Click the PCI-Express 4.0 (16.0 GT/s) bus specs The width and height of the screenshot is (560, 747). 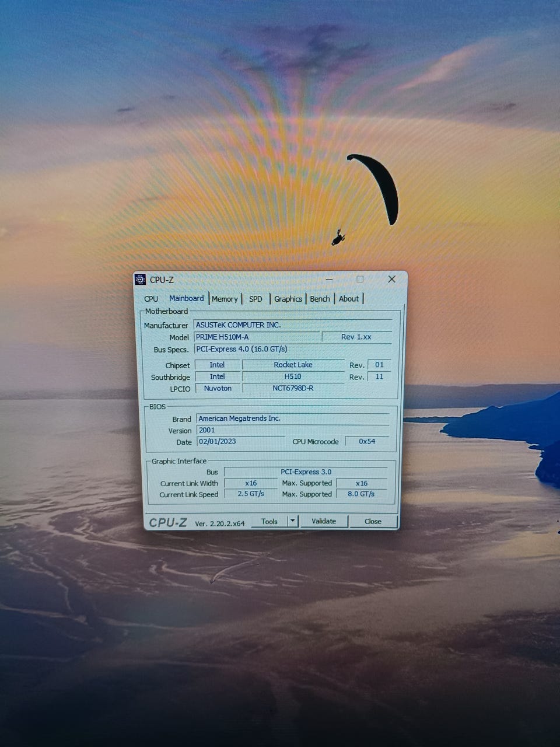click(x=293, y=349)
